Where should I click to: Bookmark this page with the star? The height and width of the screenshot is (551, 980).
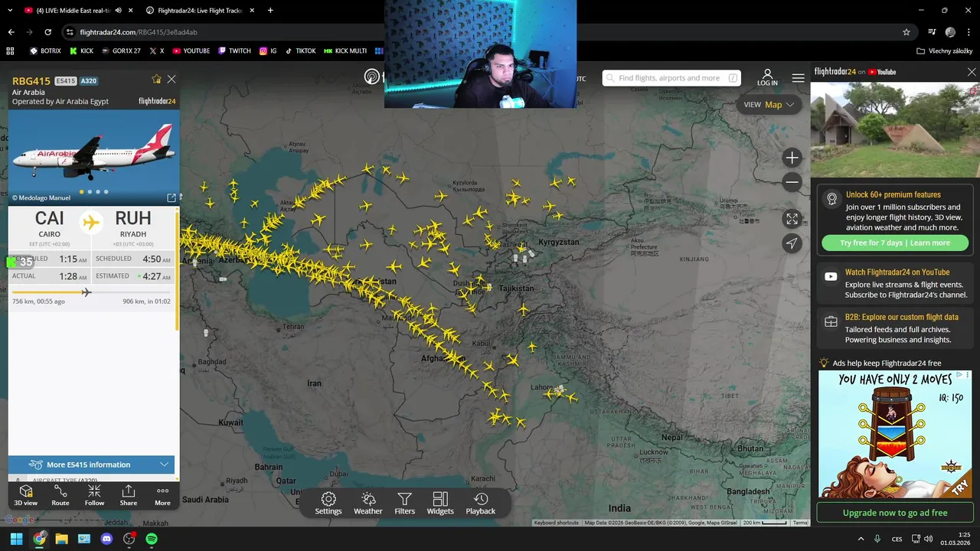click(906, 32)
